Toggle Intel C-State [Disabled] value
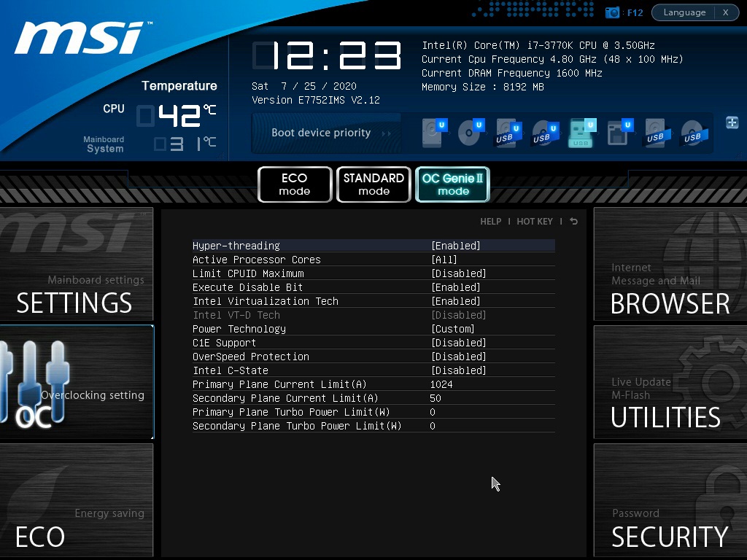 coord(458,370)
